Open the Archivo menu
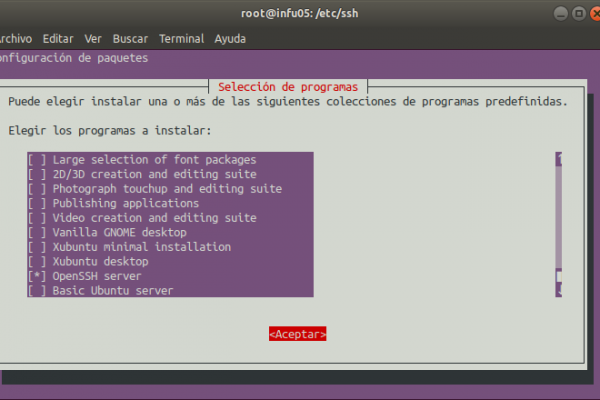The height and width of the screenshot is (400, 600). pos(15,39)
